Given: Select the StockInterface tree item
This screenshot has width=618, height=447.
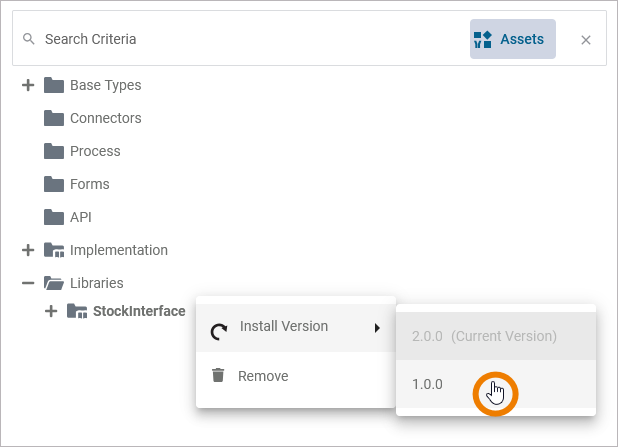Looking at the screenshot, I should click(138, 311).
